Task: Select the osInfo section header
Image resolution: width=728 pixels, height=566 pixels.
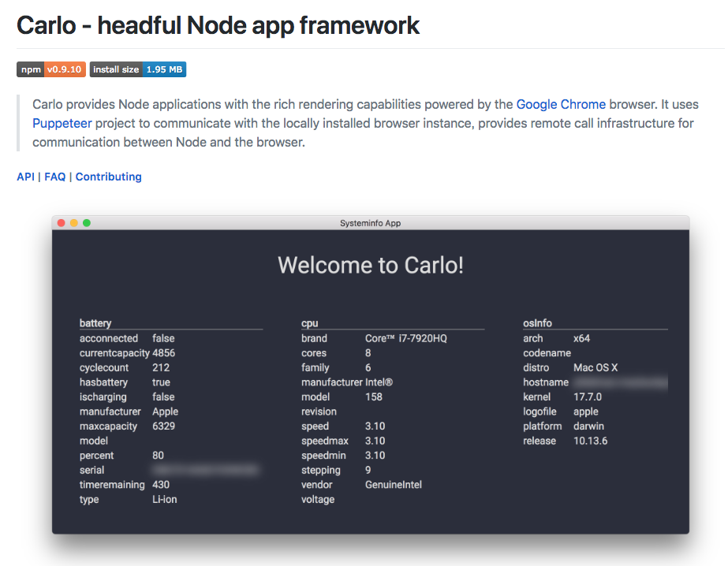Action: click(536, 323)
